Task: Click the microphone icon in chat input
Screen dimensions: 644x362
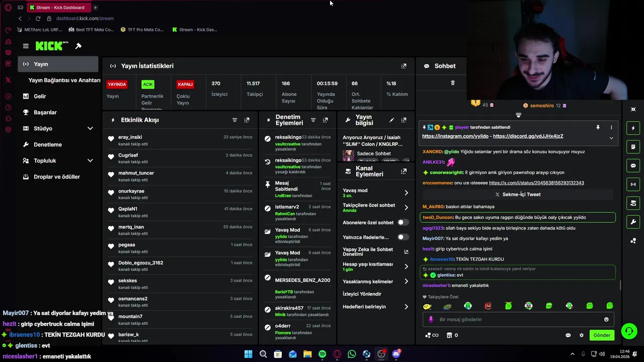Action: click(431, 319)
